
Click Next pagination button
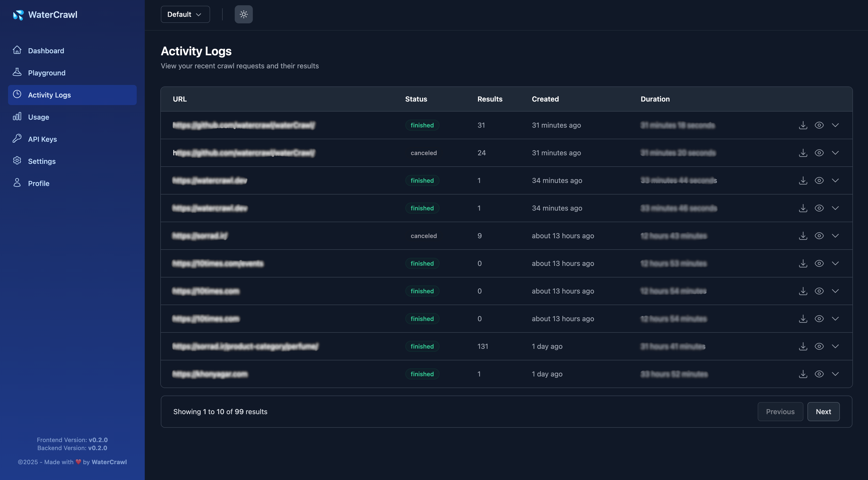[x=823, y=412]
